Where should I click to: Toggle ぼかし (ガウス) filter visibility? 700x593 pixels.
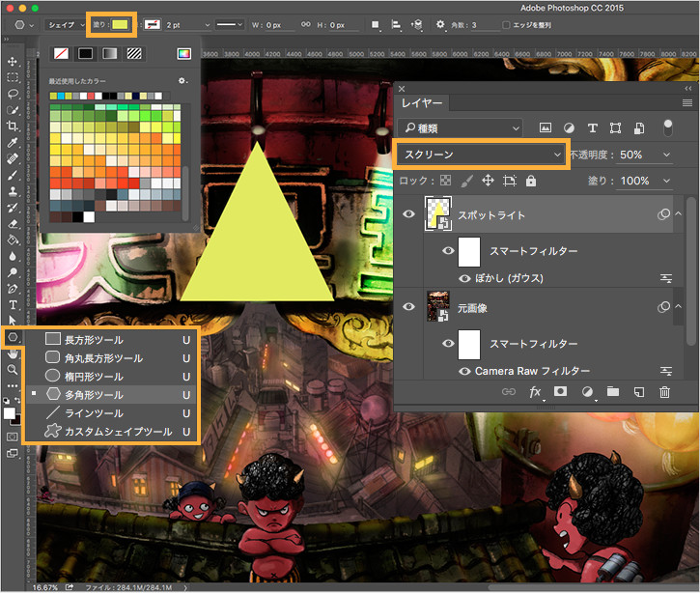coord(464,279)
